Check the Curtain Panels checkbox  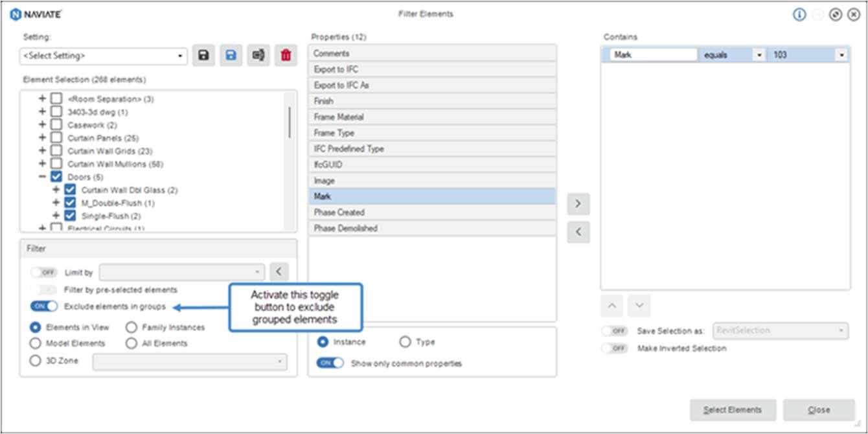pyautogui.click(x=56, y=137)
